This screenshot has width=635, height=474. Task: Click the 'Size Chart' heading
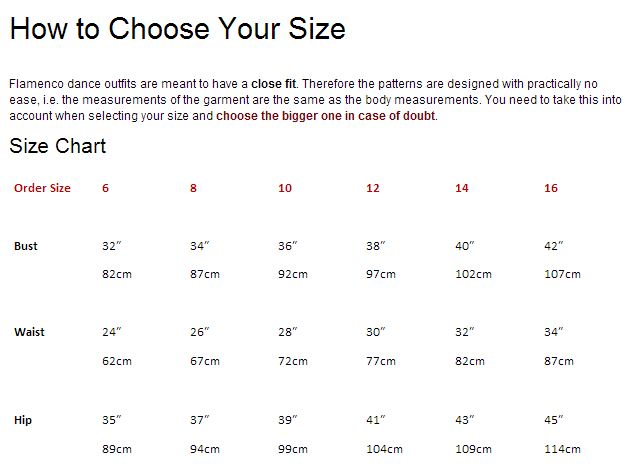[58, 146]
